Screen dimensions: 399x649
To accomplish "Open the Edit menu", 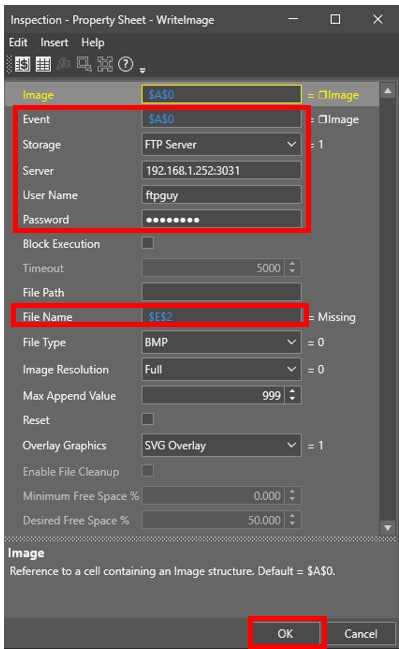I will [18, 42].
